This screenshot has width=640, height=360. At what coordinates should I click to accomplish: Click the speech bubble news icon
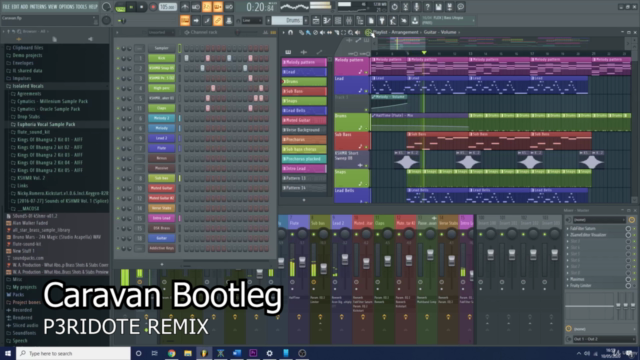460,7
